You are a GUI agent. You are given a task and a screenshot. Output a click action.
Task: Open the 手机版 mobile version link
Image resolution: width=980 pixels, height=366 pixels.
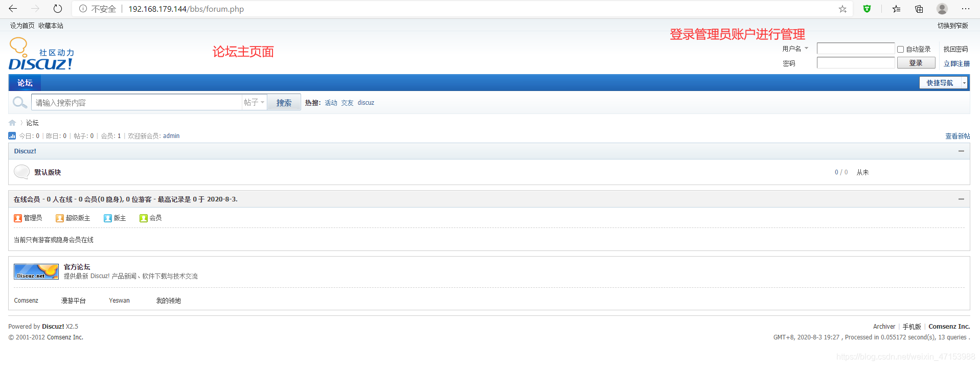[911, 327]
